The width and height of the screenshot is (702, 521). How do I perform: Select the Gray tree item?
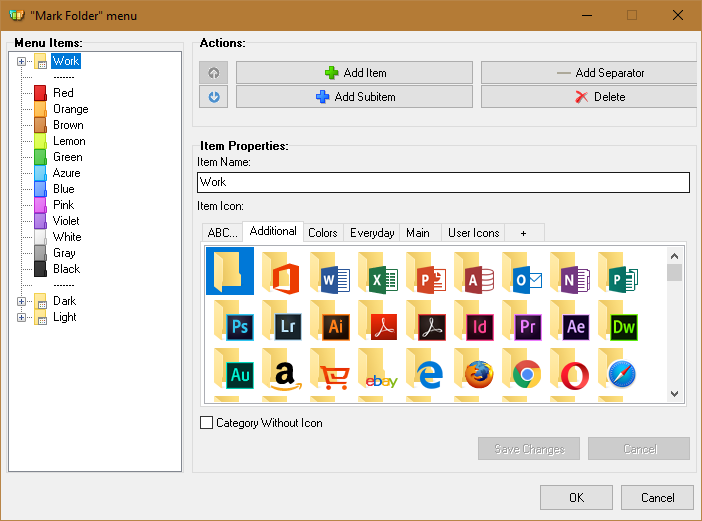tap(64, 253)
